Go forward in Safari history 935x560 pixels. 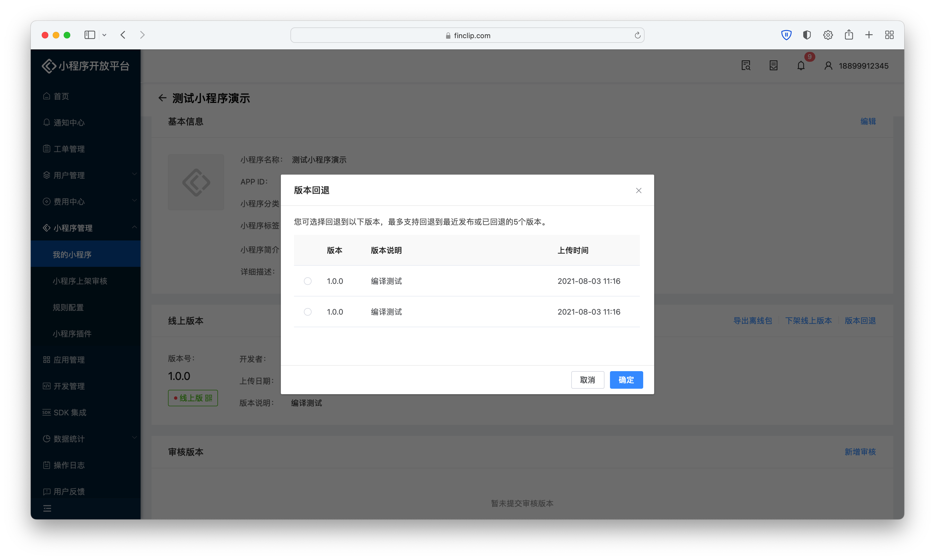[x=142, y=35]
